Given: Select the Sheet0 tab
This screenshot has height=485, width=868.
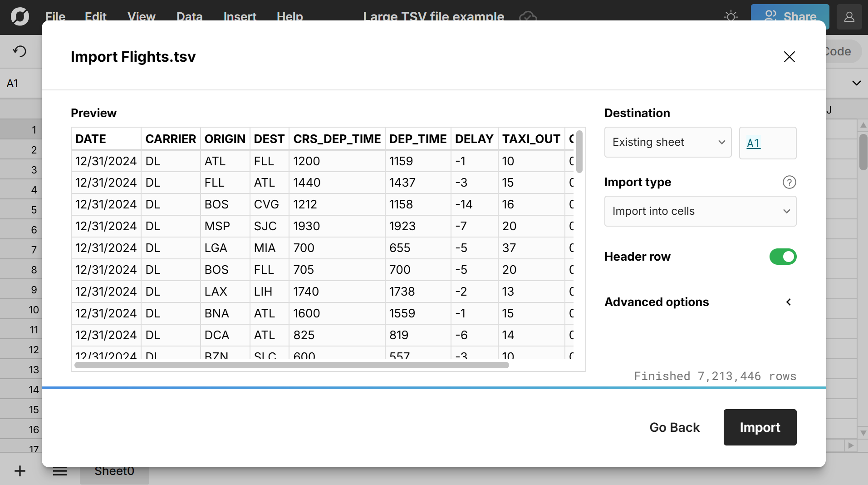Looking at the screenshot, I should [x=114, y=471].
